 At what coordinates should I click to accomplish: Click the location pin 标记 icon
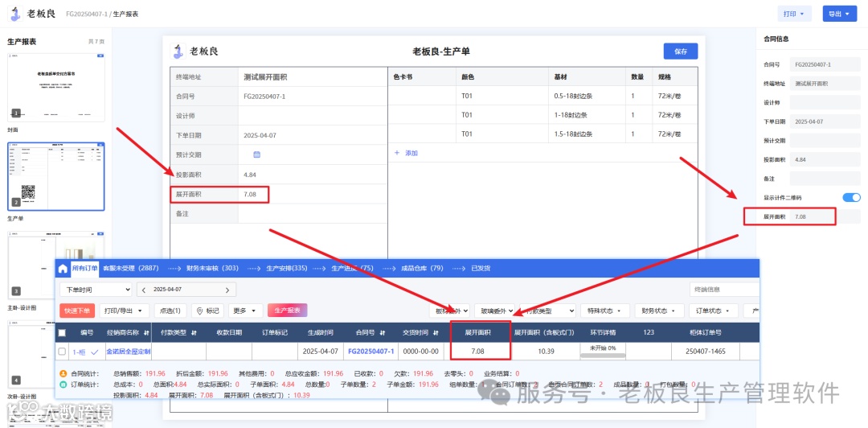pos(200,311)
